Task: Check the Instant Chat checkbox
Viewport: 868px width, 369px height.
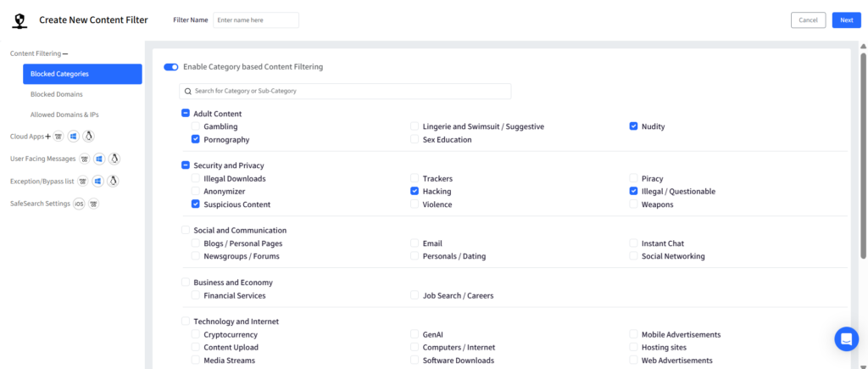Action: (x=633, y=243)
